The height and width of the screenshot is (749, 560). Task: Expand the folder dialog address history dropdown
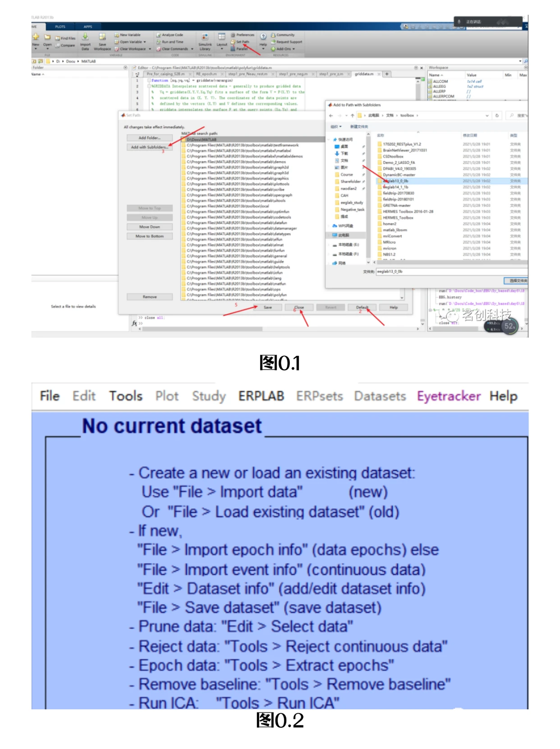(x=487, y=115)
